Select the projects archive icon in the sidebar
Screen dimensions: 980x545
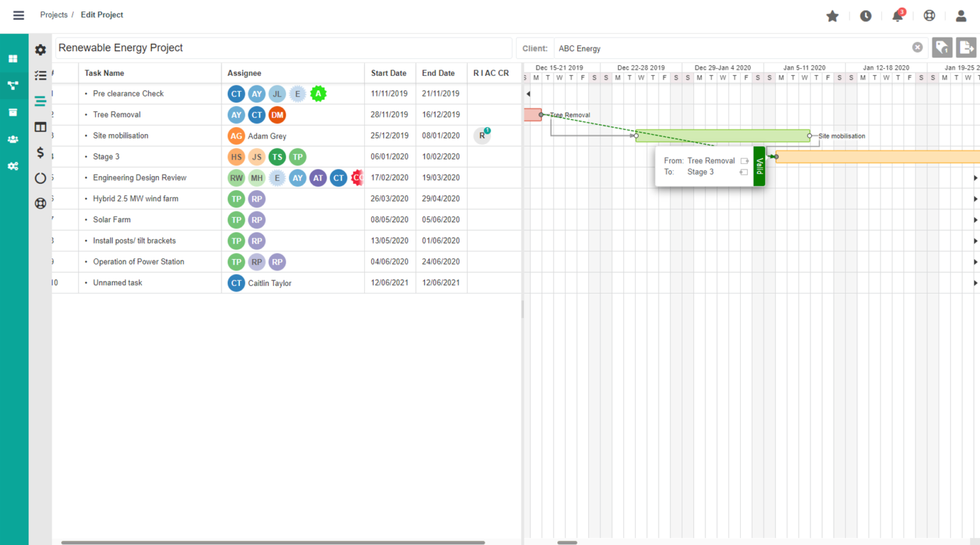(13, 112)
